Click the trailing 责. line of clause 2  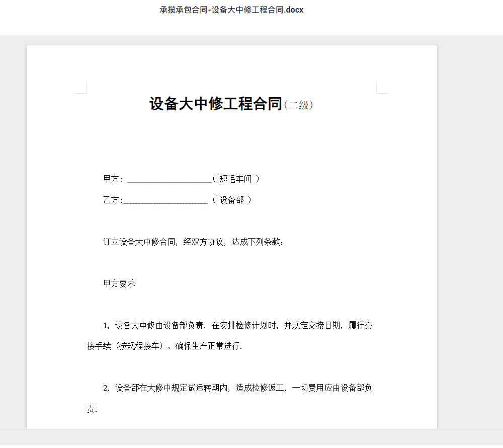[x=92, y=409]
